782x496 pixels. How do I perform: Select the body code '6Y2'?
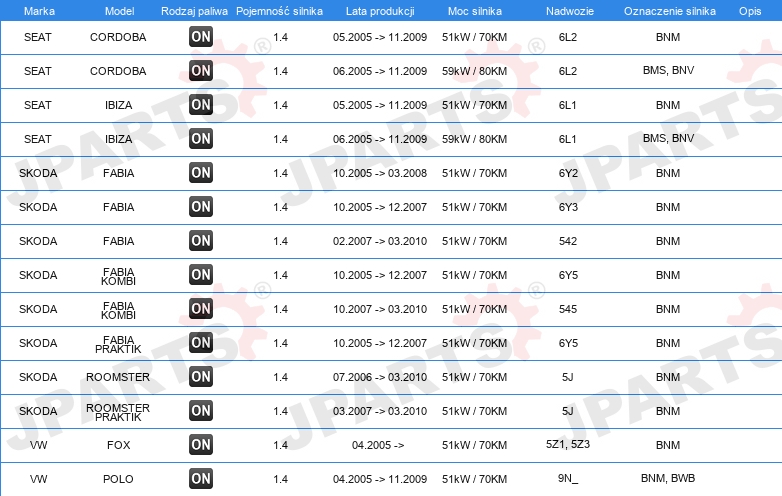click(568, 173)
